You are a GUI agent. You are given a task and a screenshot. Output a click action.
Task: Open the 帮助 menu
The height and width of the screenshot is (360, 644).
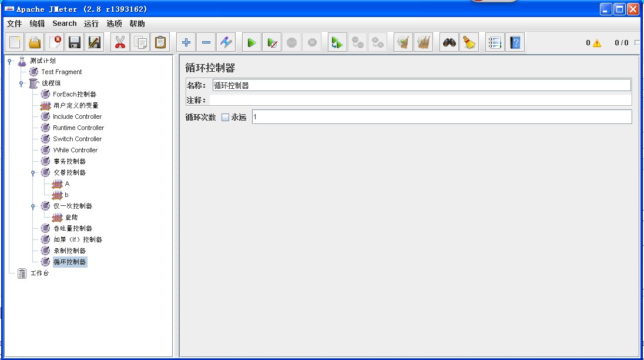137,24
